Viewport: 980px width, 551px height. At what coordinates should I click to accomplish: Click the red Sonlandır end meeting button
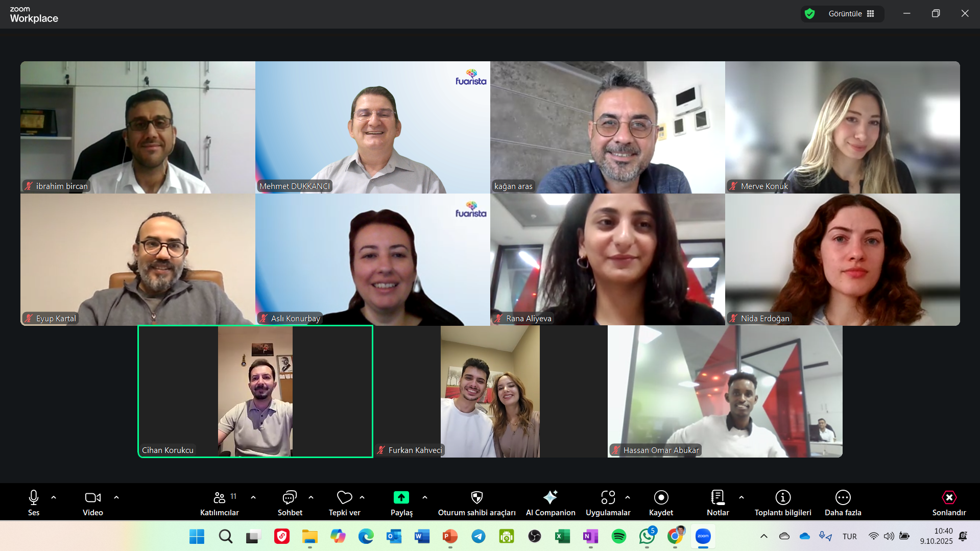tap(948, 498)
